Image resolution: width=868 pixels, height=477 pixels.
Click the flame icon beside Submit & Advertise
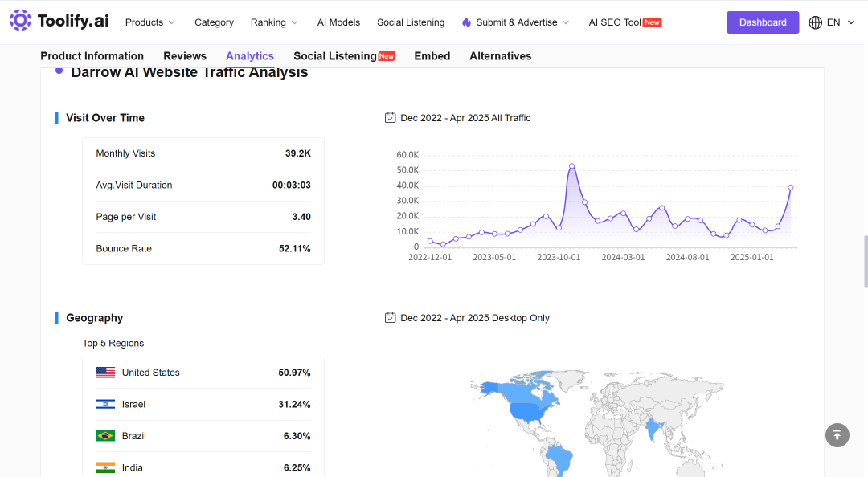click(467, 22)
